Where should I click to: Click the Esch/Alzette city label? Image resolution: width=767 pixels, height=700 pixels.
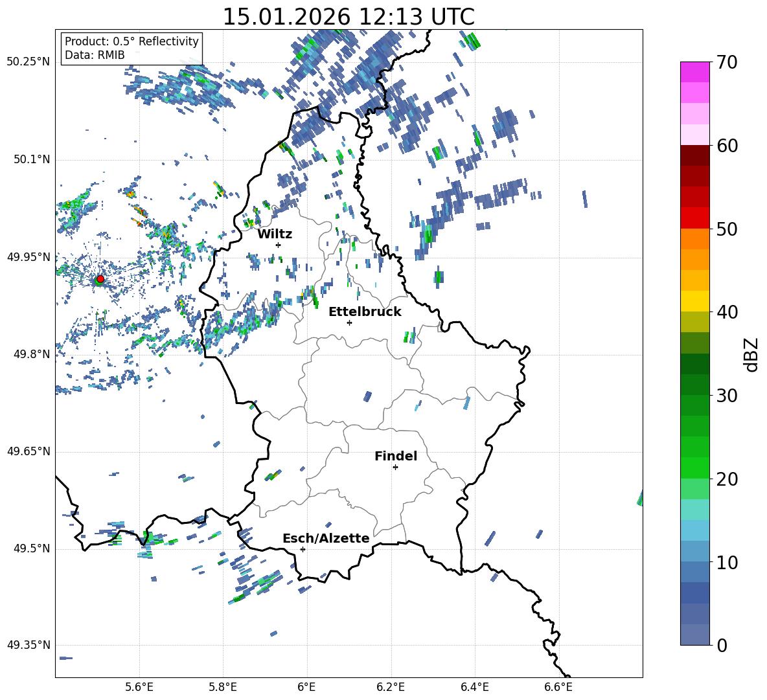click(326, 538)
